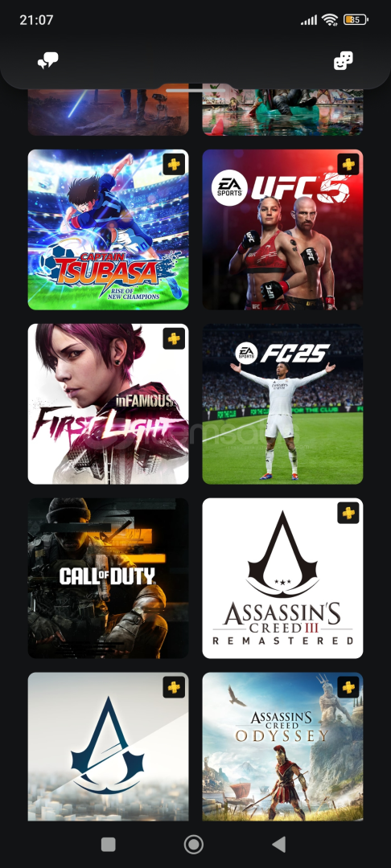
Task: Tap the Android recent apps square button
Action: point(109,844)
